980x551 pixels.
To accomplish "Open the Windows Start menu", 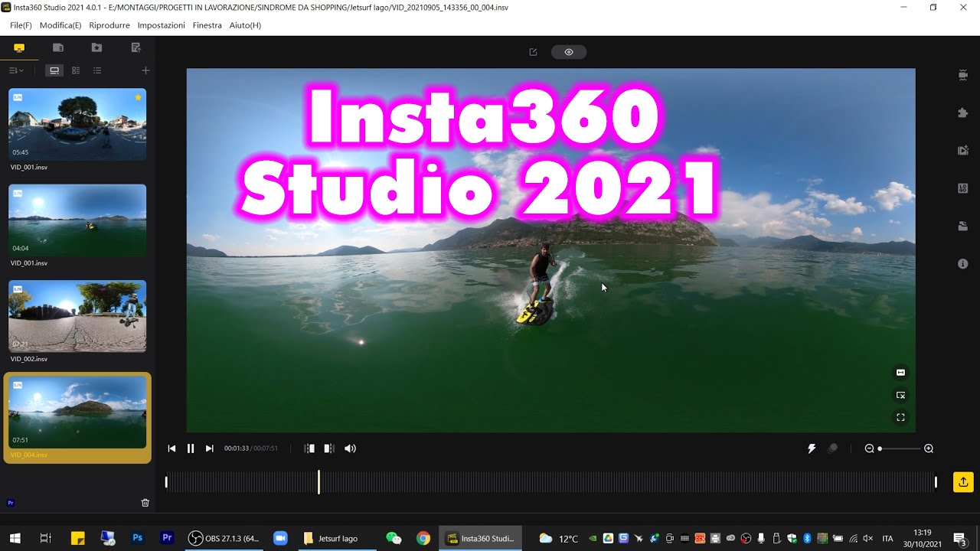I will point(15,538).
